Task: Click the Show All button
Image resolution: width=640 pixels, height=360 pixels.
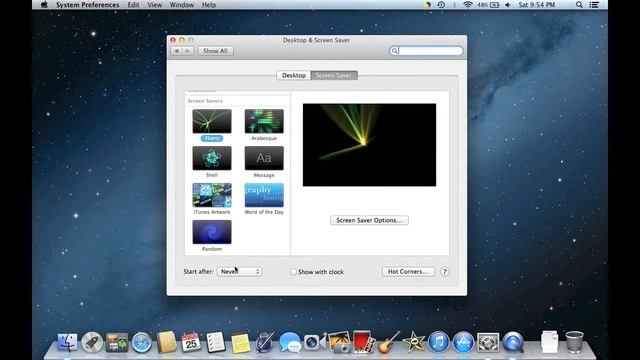Action: pyautogui.click(x=216, y=51)
